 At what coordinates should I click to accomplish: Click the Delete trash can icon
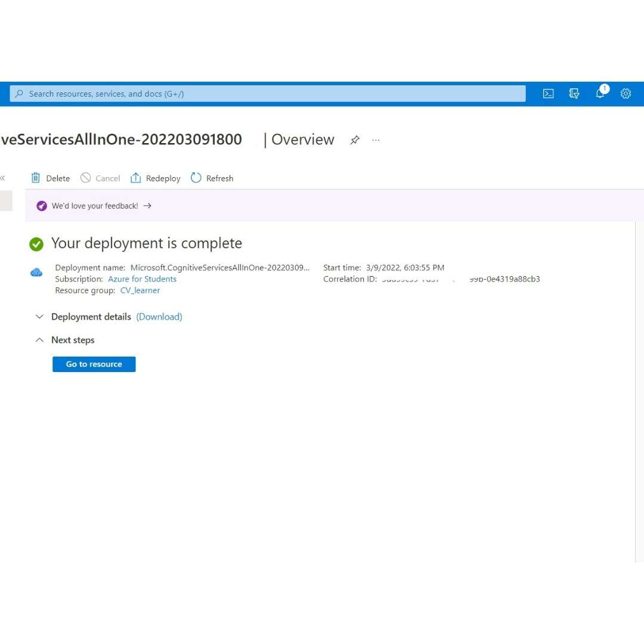click(36, 178)
